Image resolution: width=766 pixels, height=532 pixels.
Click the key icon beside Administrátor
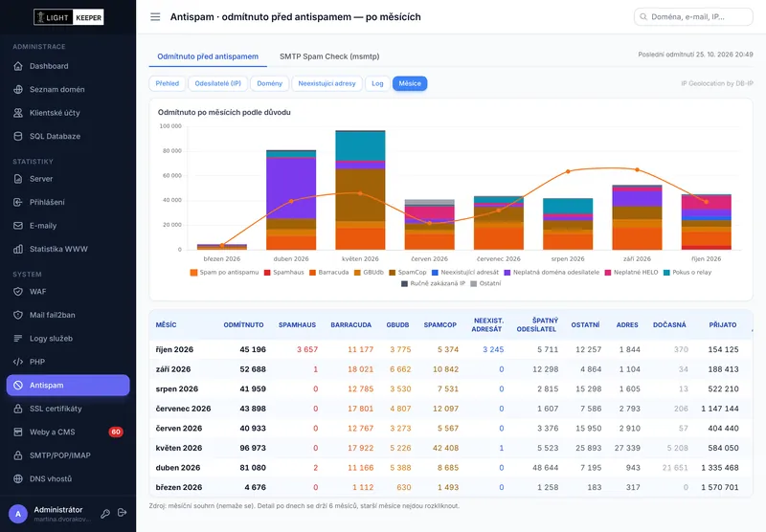[x=105, y=513]
